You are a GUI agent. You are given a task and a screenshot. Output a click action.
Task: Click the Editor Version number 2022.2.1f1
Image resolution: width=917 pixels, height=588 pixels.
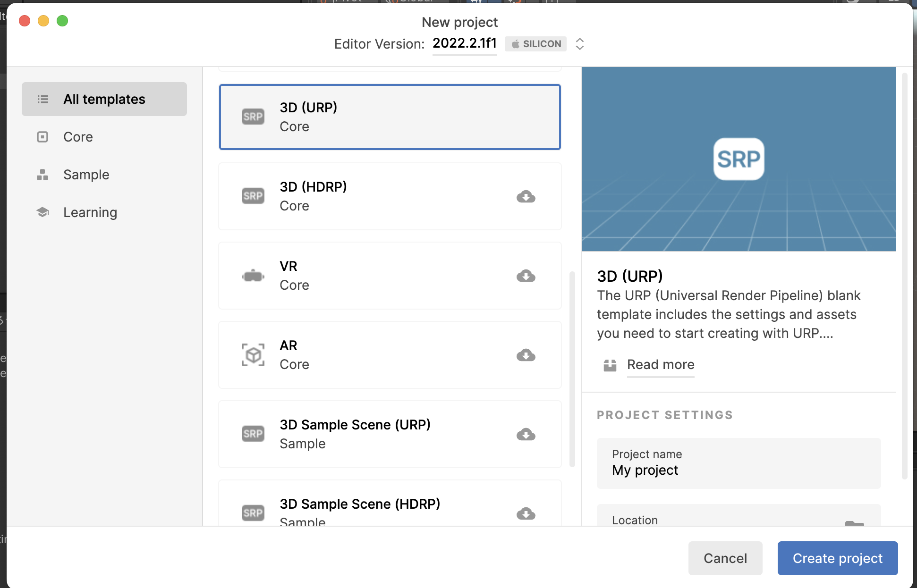(x=465, y=43)
